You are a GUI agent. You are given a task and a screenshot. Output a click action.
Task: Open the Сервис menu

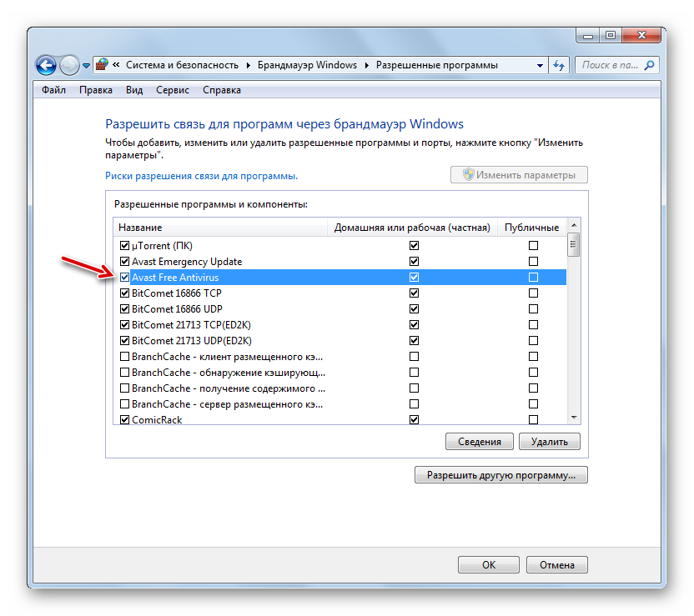click(172, 90)
